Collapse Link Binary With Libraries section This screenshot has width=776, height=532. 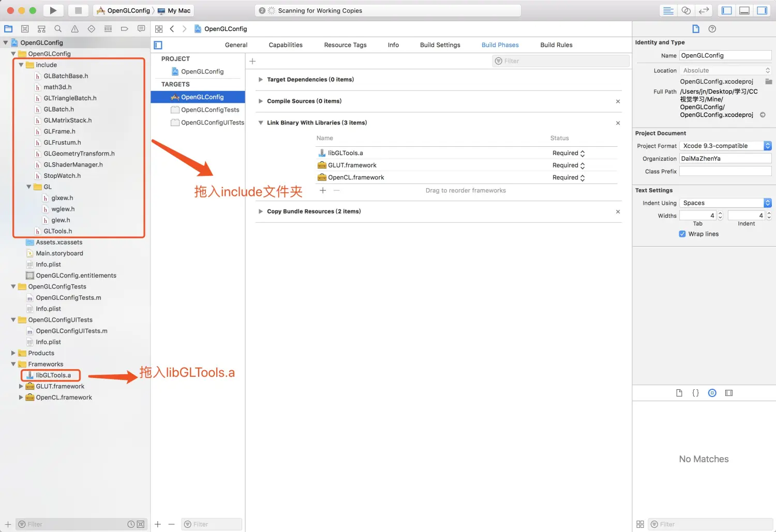pos(261,123)
